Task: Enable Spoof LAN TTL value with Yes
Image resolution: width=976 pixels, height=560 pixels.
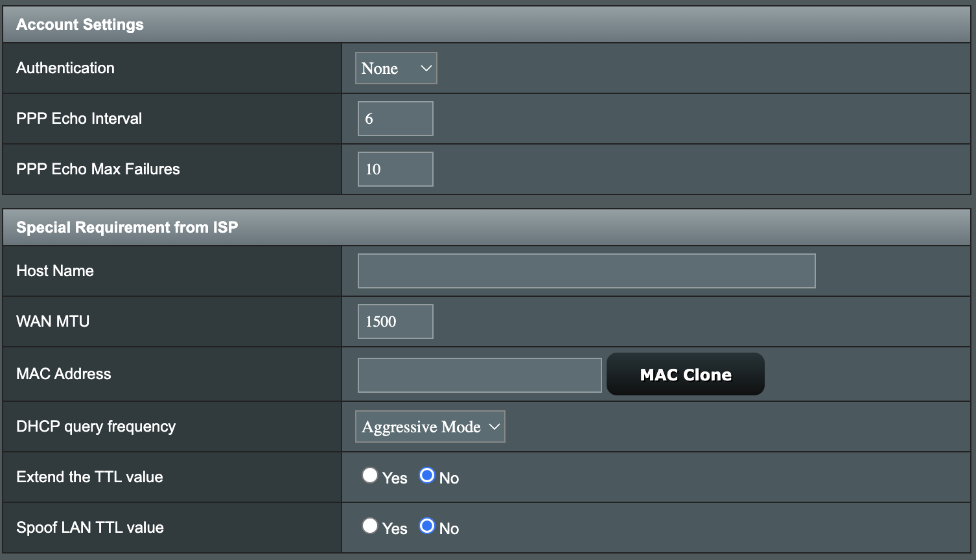Action: pyautogui.click(x=370, y=526)
